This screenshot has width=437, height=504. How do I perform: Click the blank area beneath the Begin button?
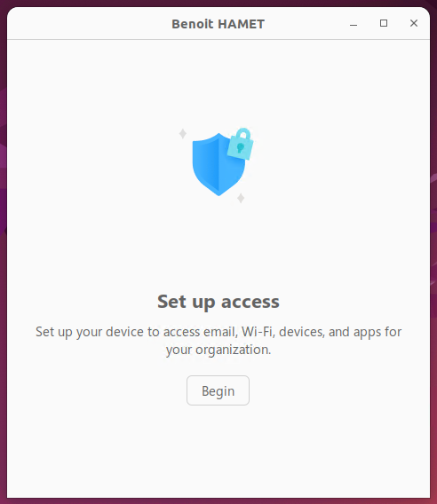(x=218, y=450)
